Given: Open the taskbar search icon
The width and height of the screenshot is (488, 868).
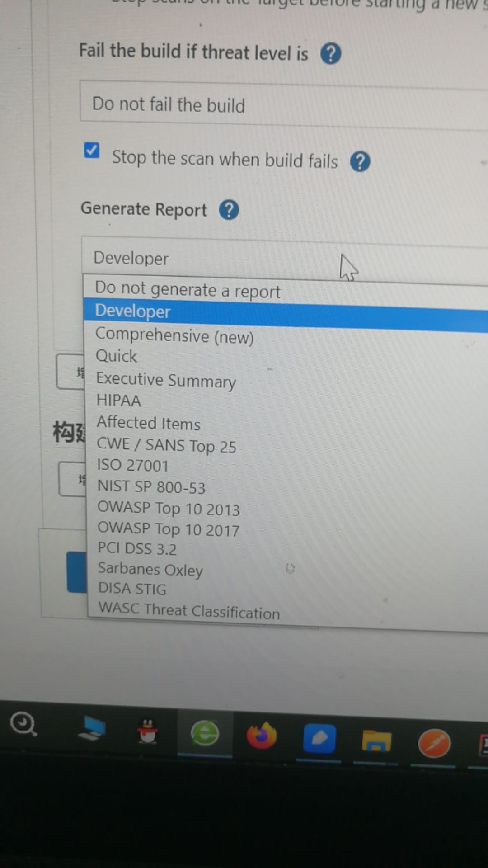Looking at the screenshot, I should click(x=23, y=724).
